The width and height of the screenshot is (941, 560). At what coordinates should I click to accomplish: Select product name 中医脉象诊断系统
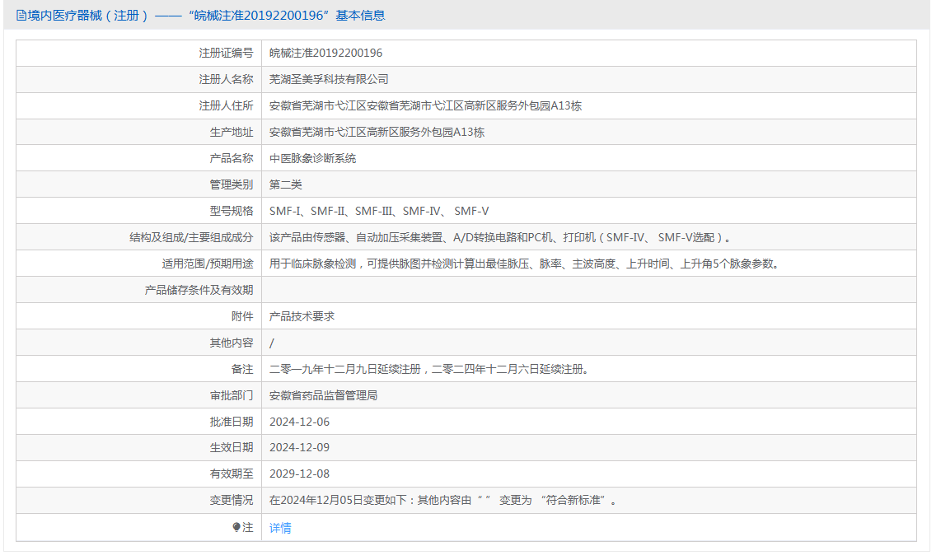[x=312, y=158]
